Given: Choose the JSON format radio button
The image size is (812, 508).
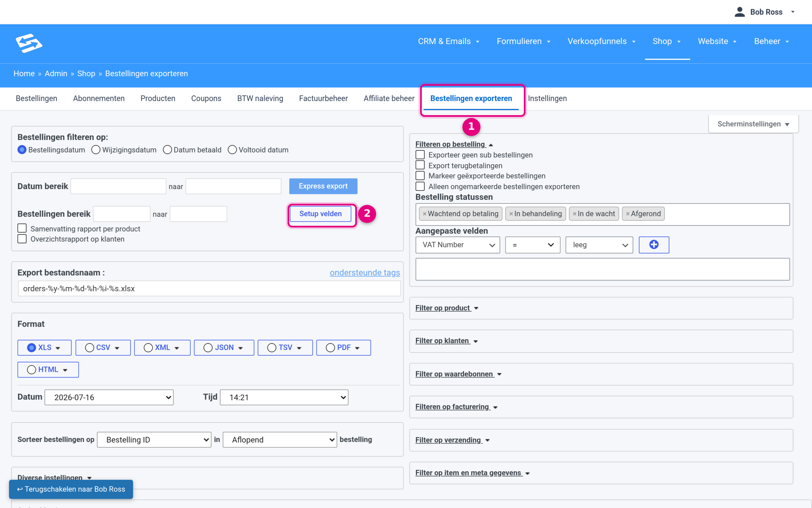Looking at the screenshot, I should click(208, 348).
